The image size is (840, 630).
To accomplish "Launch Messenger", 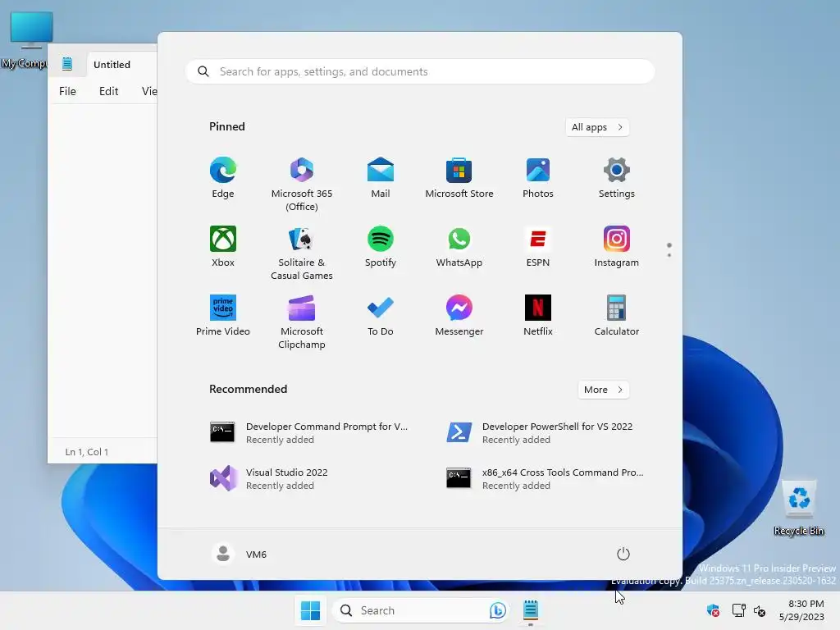I will [459, 316].
